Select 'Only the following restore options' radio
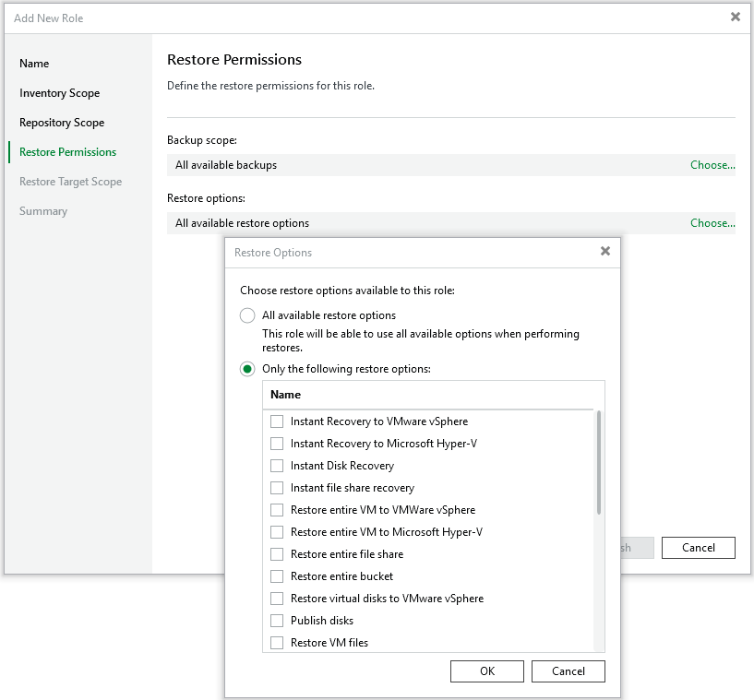Image resolution: width=754 pixels, height=700 pixels. pos(247,369)
